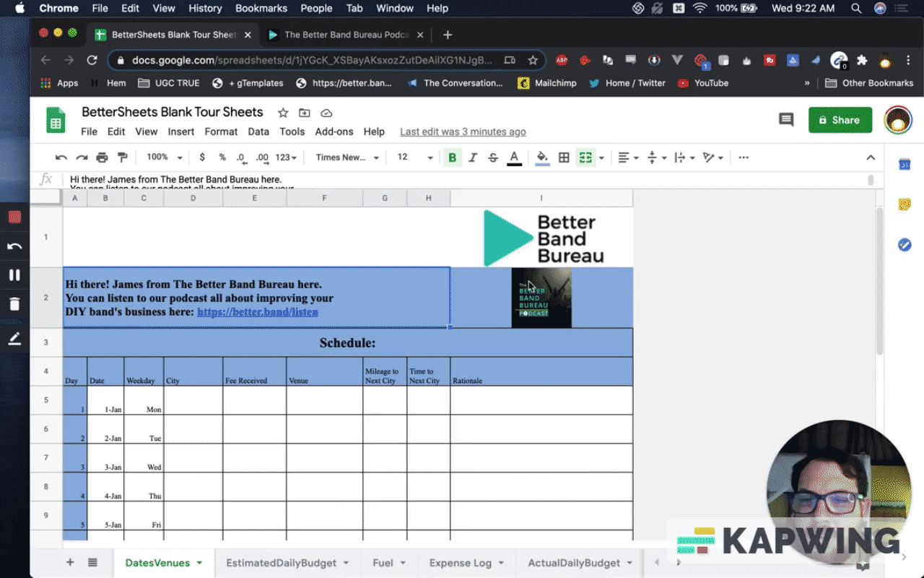Toggle merge cells
This screenshot has height=578, width=924.
(585, 158)
